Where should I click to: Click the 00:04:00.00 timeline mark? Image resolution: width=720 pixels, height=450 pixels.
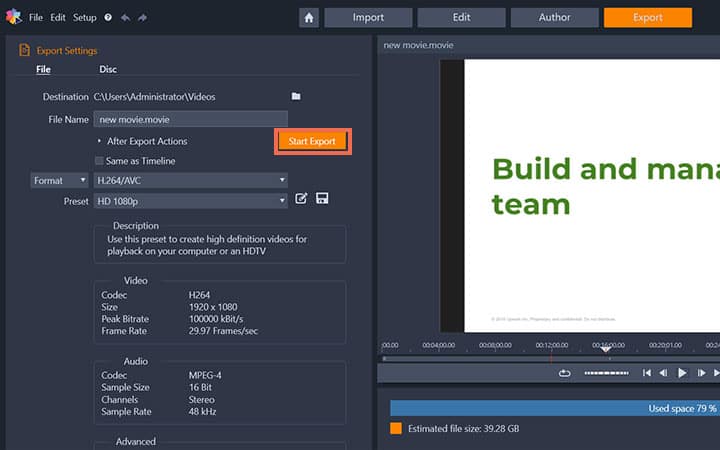(439, 345)
